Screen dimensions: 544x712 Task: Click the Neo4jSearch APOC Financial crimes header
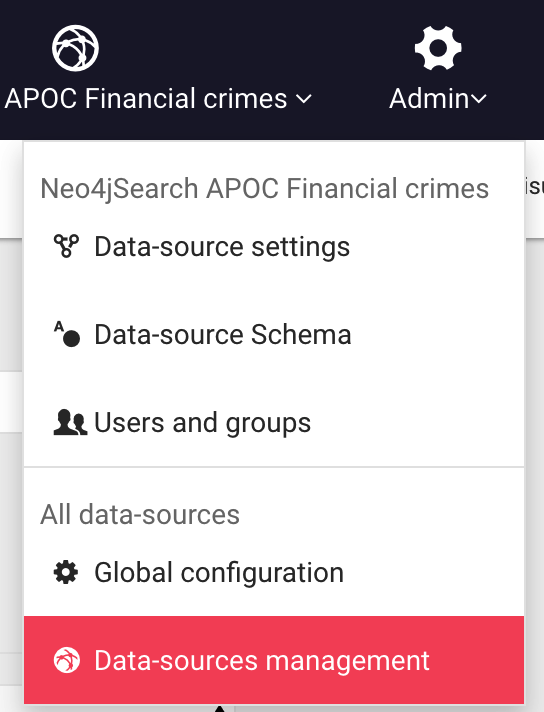264,188
